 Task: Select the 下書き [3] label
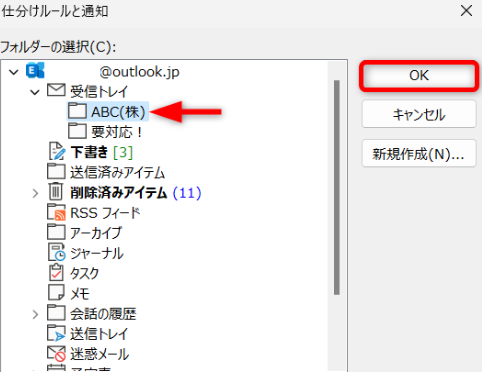(102, 152)
